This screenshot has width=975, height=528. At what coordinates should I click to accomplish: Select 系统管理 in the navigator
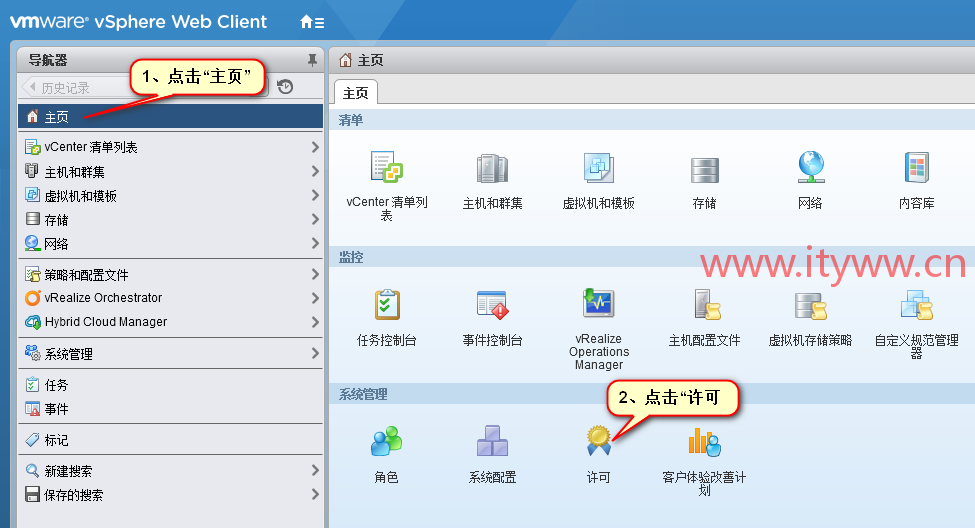(x=170, y=353)
